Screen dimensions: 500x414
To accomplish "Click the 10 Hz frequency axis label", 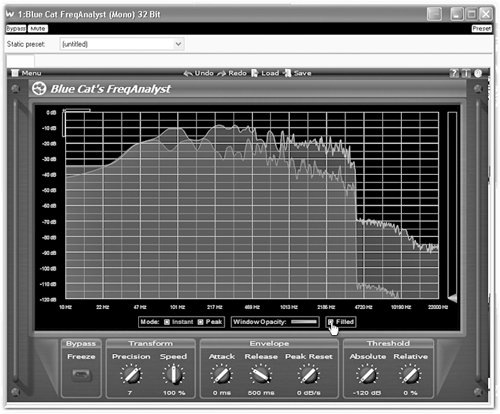I will pyautogui.click(x=65, y=307).
